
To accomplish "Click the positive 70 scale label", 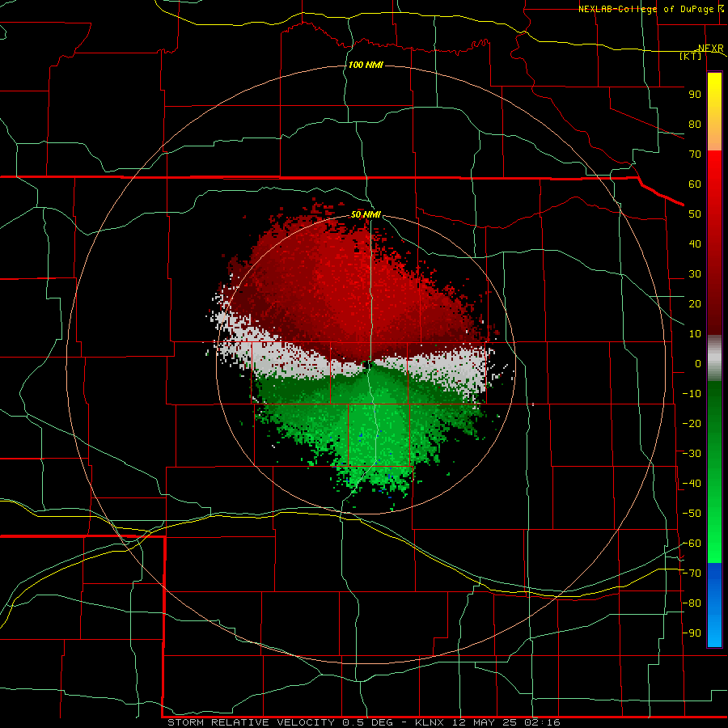I will [695, 154].
